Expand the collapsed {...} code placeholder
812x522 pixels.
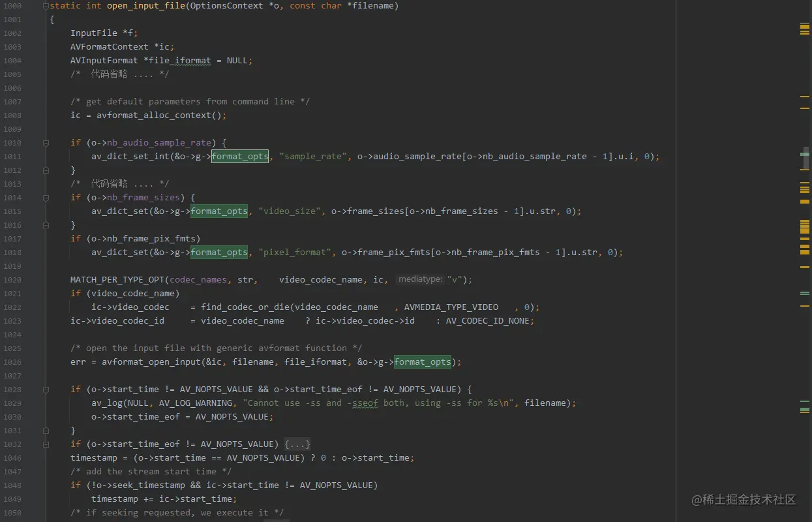[297, 444]
